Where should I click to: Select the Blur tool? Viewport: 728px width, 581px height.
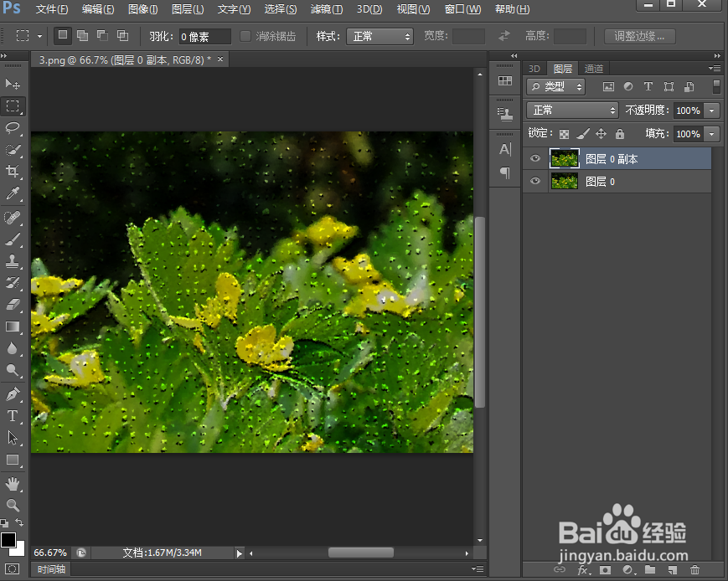coord(13,348)
